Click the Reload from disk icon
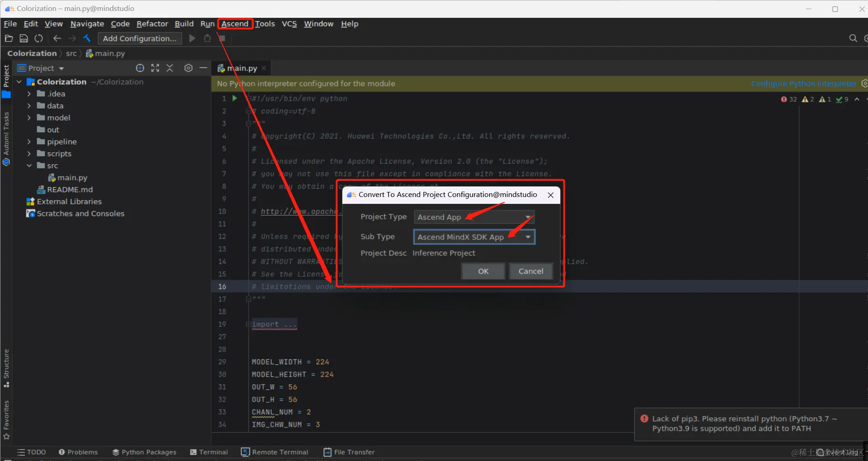The height and width of the screenshot is (461, 868). pos(39,39)
